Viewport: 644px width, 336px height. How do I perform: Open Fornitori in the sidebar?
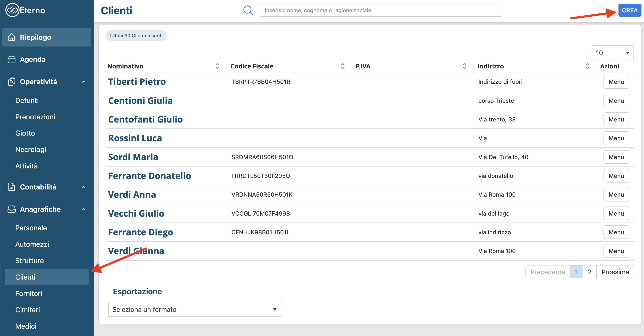pos(28,293)
